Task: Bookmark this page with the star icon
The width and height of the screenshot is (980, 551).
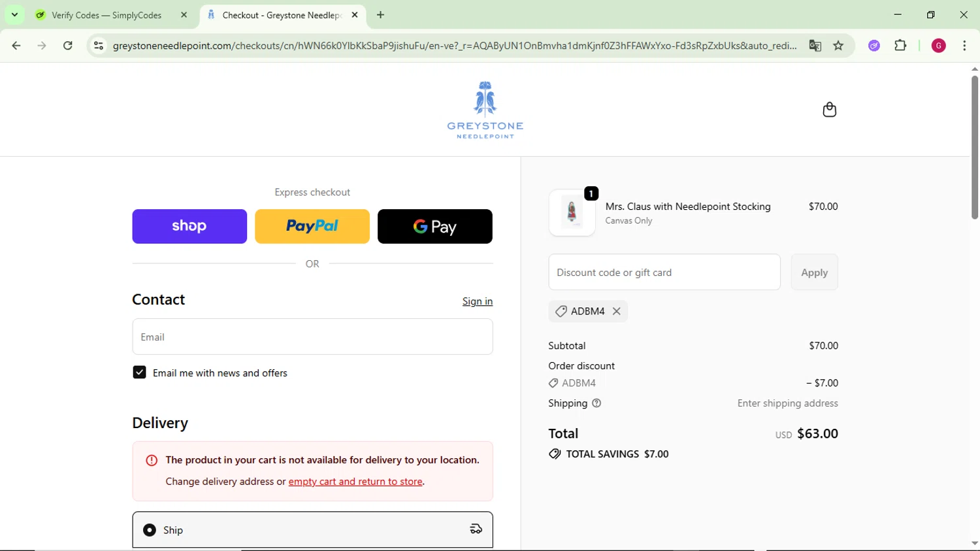Action: pyautogui.click(x=839, y=46)
